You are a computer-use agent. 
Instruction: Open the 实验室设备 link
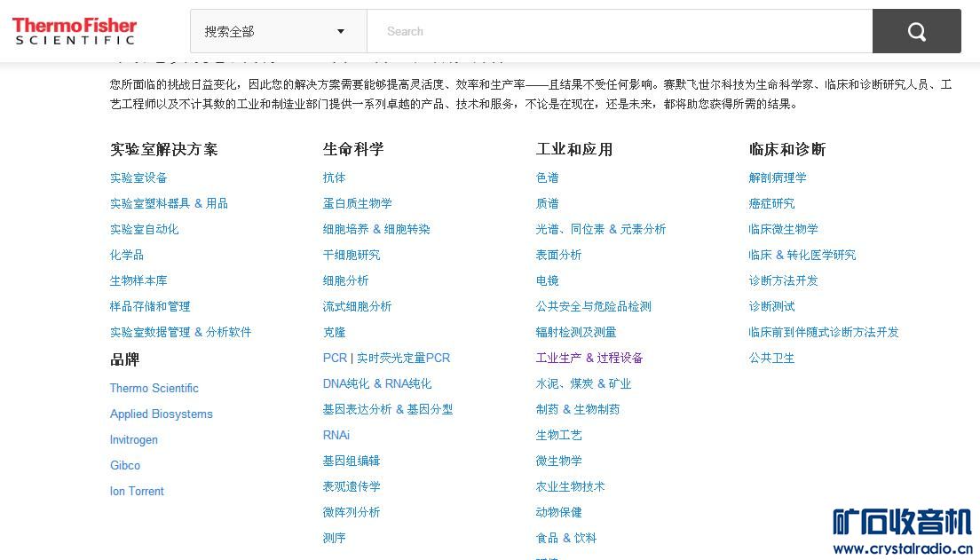(138, 178)
